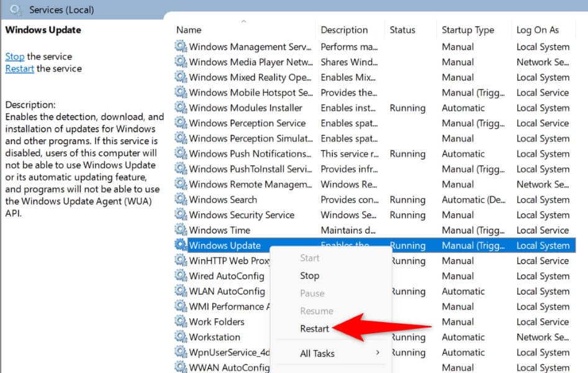The width and height of the screenshot is (588, 373).
Task: Click 'Shares Wind...' description text
Action: click(349, 62)
